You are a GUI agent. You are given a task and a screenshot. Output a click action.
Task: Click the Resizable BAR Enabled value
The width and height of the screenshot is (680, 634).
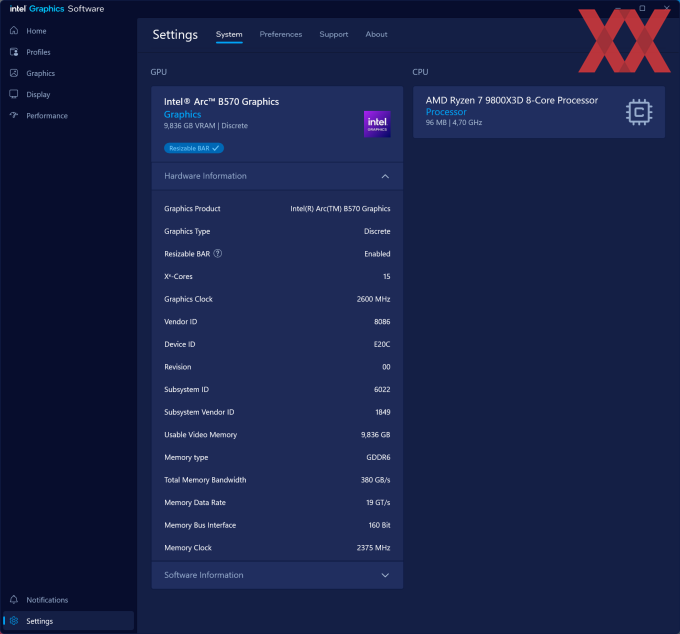[377, 254]
